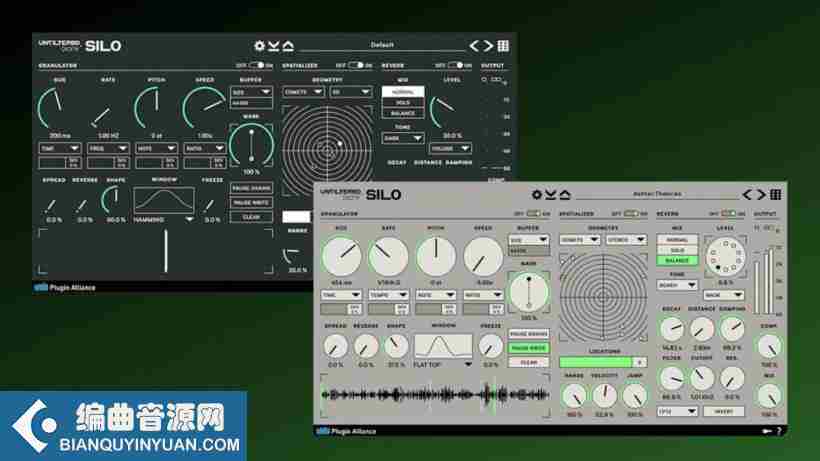The height and width of the screenshot is (461, 820).
Task: Adjust Speed knob in dark window
Action: click(x=204, y=108)
